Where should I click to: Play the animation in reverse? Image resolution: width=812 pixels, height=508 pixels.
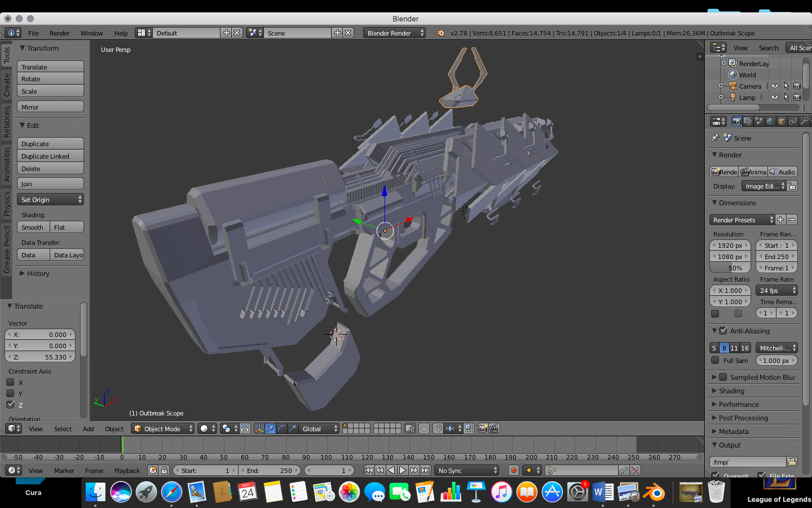391,470
